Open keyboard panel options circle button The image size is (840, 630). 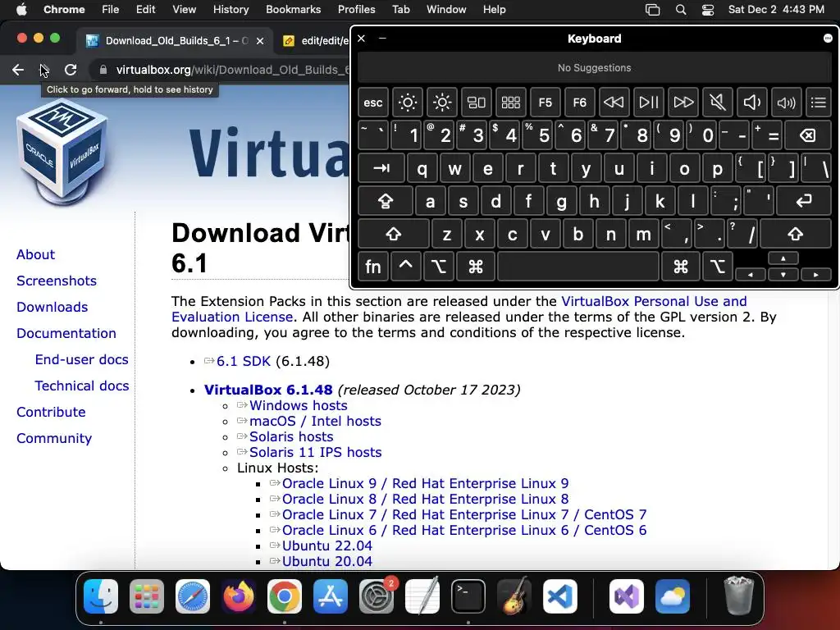coord(828,38)
